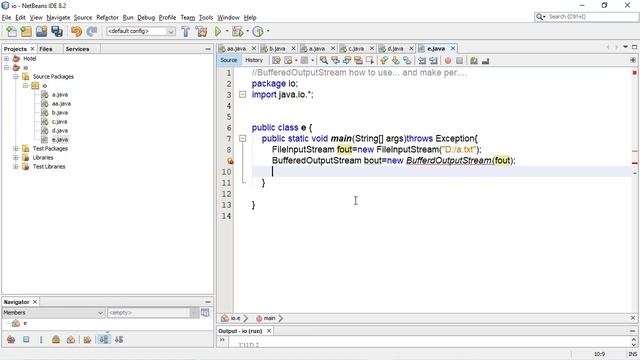Click the red Start Macro Recording icon

pos(448,60)
